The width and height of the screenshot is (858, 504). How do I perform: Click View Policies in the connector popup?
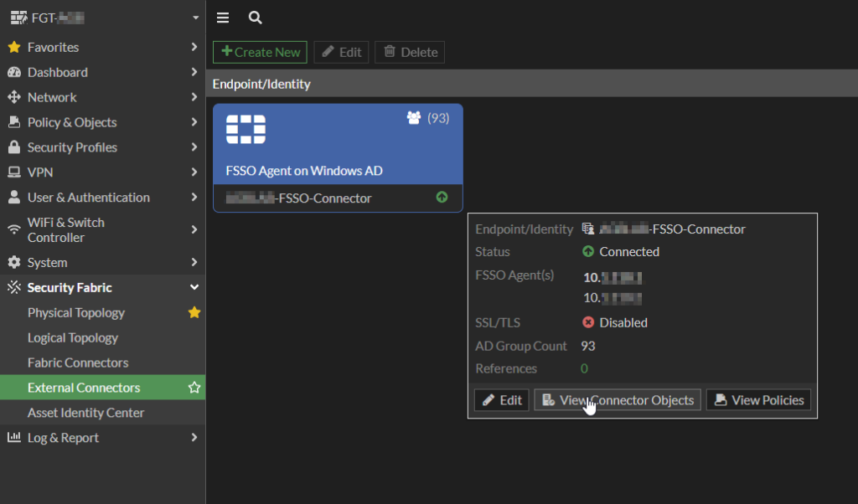pos(758,399)
